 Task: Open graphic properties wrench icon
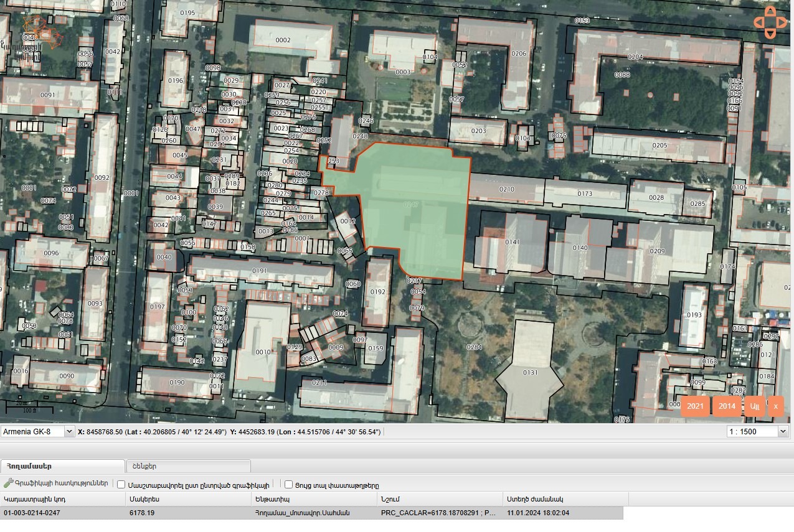coord(8,483)
